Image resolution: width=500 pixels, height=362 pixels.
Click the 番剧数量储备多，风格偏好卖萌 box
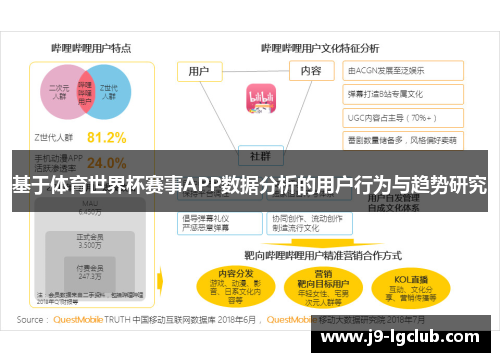(403, 141)
